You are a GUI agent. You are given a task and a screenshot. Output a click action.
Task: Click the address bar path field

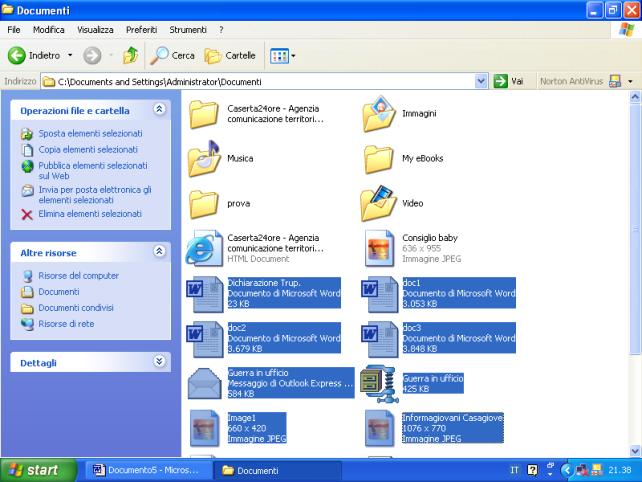[258, 81]
